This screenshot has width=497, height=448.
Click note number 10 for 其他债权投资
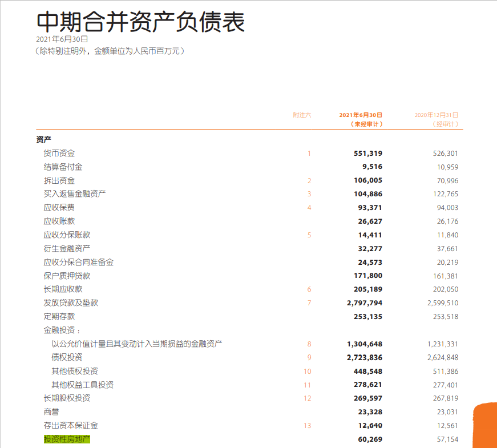pos(308,372)
